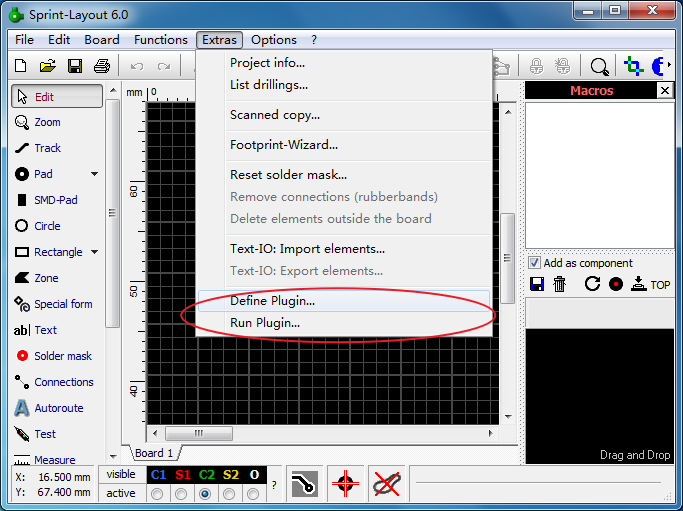Screen dimensions: 683x511
Task: Toggle visibility of the S1 layer
Action: tap(183, 474)
